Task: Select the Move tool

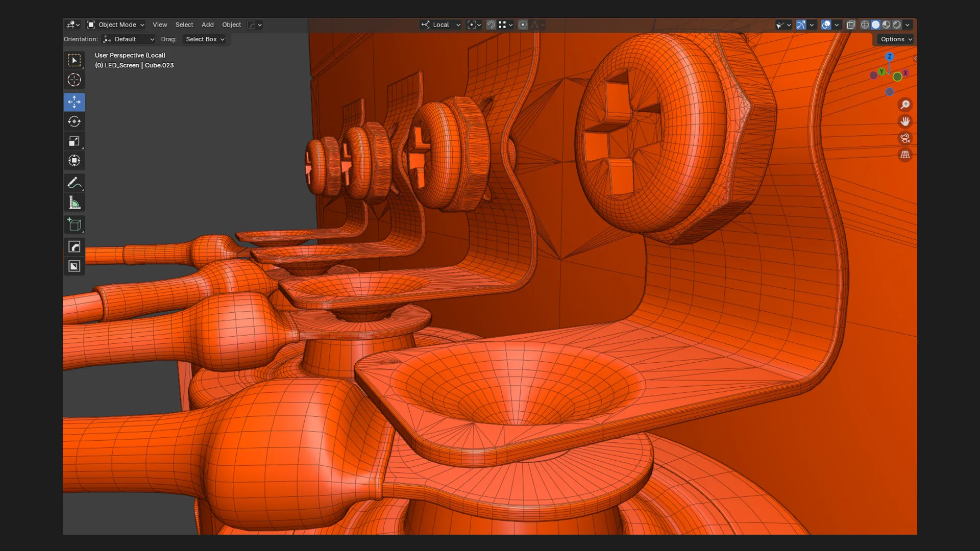Action: (x=74, y=102)
